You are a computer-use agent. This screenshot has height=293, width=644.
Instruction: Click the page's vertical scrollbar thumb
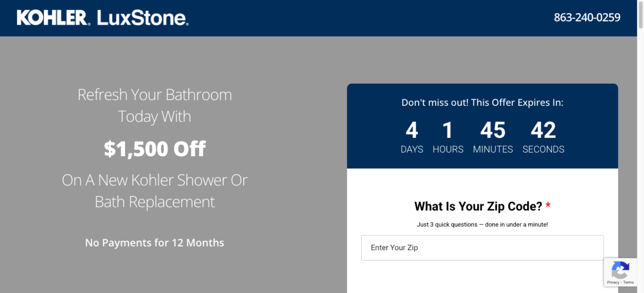(640, 15)
